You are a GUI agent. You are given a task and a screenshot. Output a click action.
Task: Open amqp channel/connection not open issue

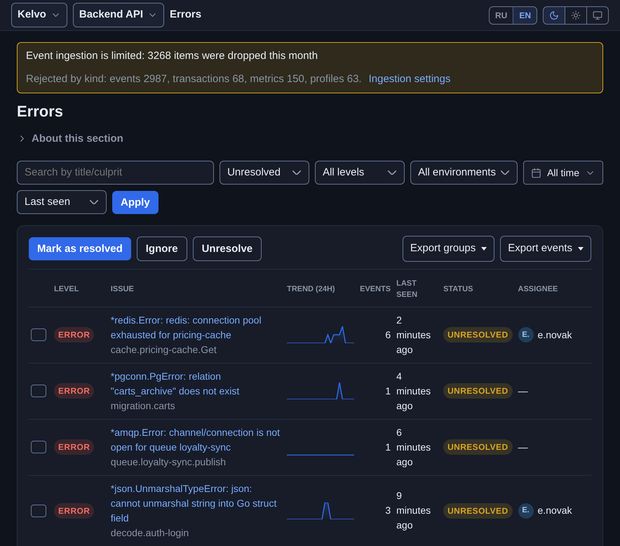(x=195, y=440)
